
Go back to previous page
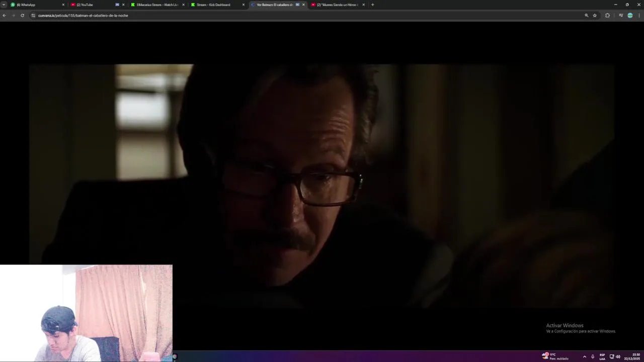click(x=4, y=16)
